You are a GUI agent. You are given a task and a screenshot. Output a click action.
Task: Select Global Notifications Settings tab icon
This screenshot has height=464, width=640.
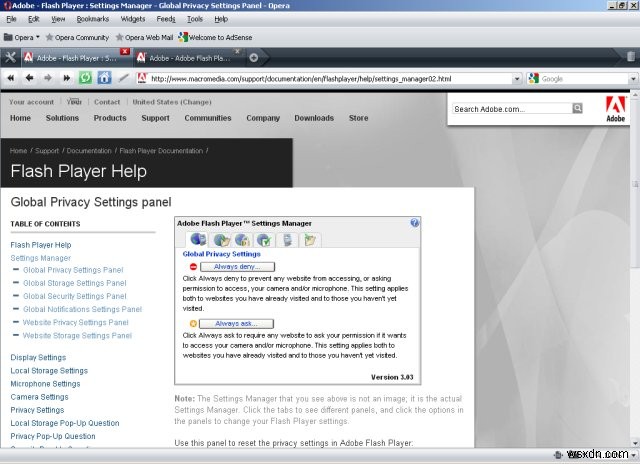(x=264, y=240)
